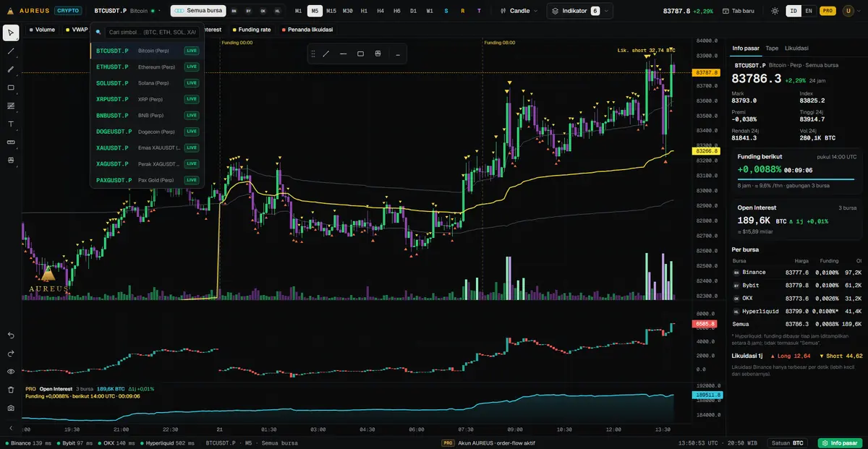
Task: Open the user avatar U menu
Action: [x=847, y=11]
